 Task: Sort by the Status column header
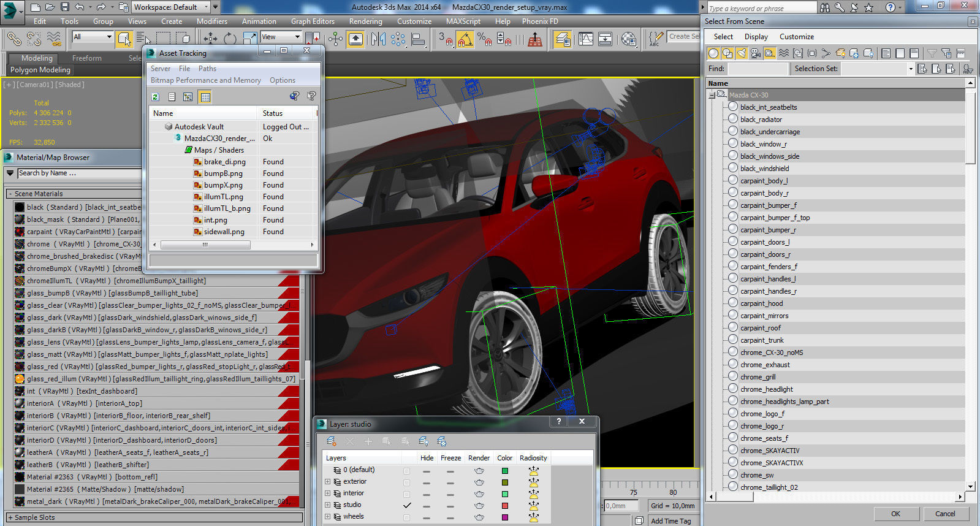point(286,113)
